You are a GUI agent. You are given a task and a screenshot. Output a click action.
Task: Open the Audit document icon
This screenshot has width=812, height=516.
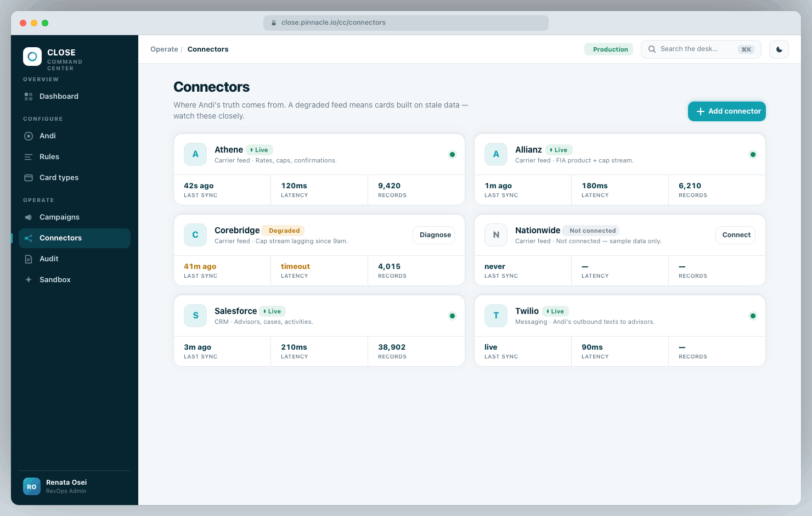coord(29,259)
